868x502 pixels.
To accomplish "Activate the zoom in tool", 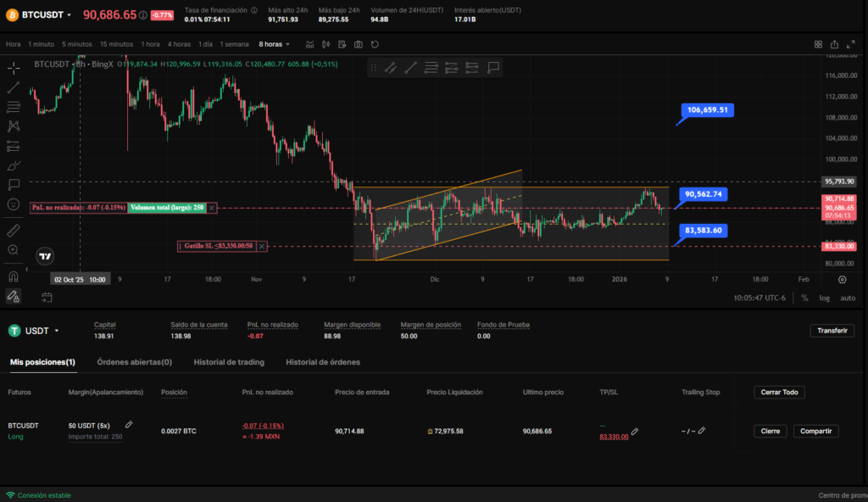I will click(x=14, y=250).
